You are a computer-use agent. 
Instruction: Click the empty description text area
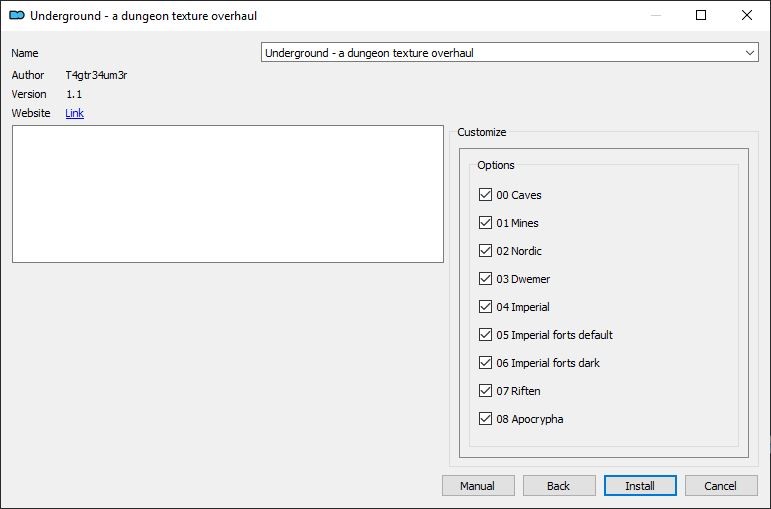click(228, 194)
